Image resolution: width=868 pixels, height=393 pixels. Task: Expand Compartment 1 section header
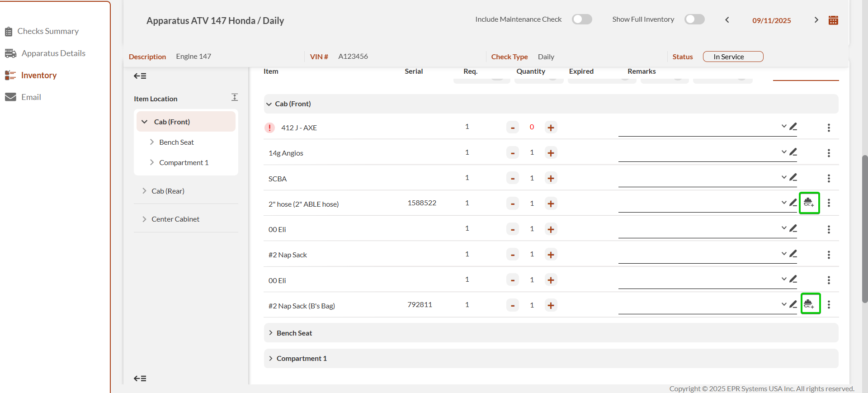point(302,359)
